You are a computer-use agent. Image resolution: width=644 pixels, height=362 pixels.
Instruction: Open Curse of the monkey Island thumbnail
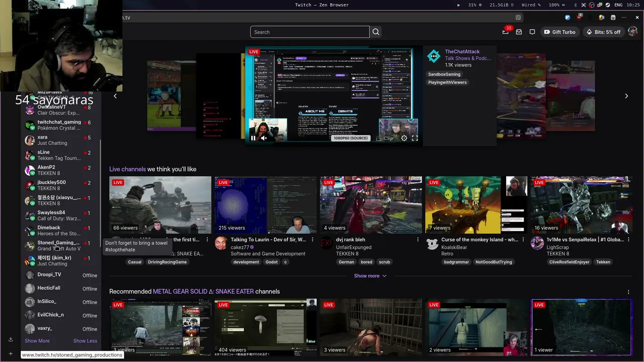click(476, 205)
